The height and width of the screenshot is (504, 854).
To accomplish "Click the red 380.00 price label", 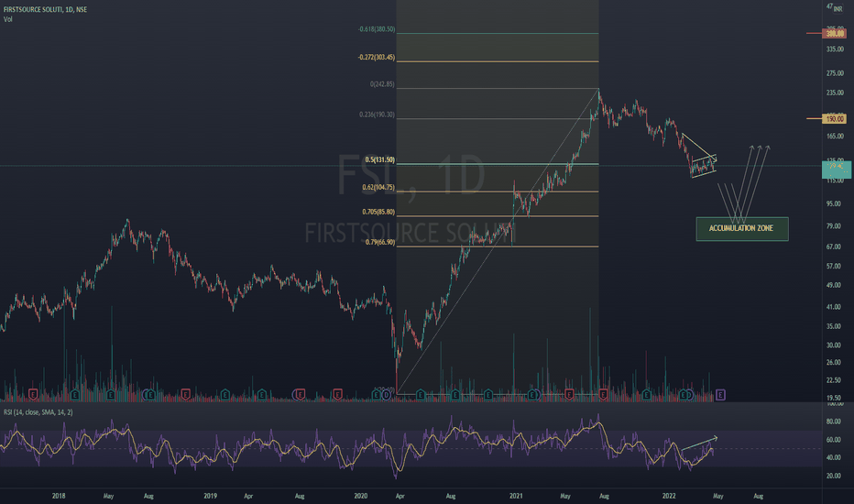I will click(835, 33).
